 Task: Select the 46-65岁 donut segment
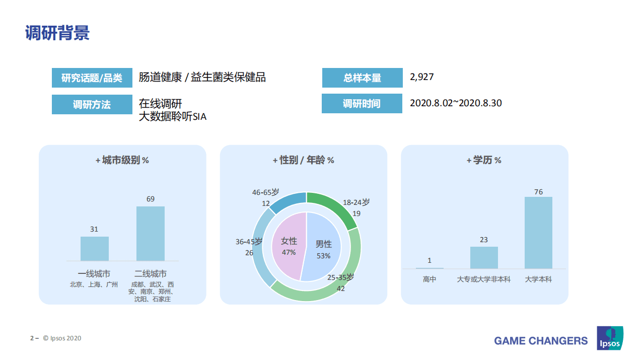290,199
